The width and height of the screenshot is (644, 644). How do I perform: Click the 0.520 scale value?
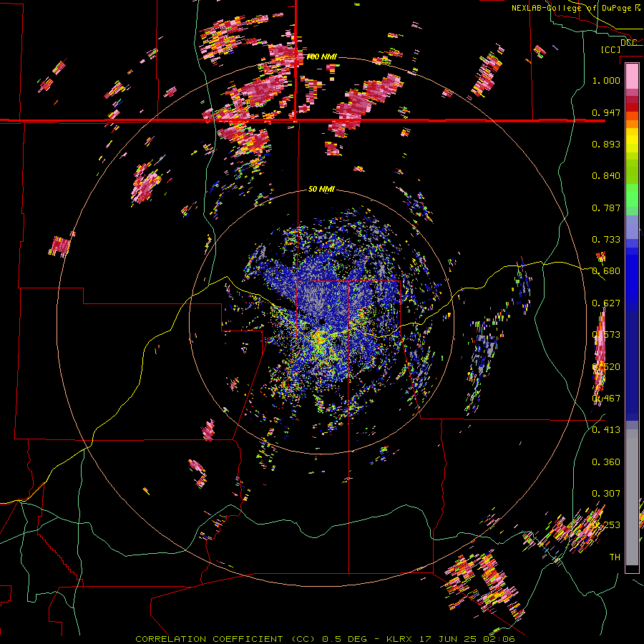click(x=606, y=367)
